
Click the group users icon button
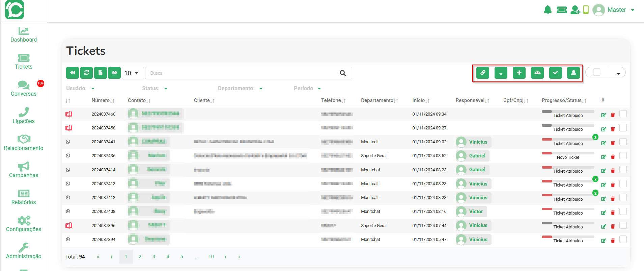point(537,73)
